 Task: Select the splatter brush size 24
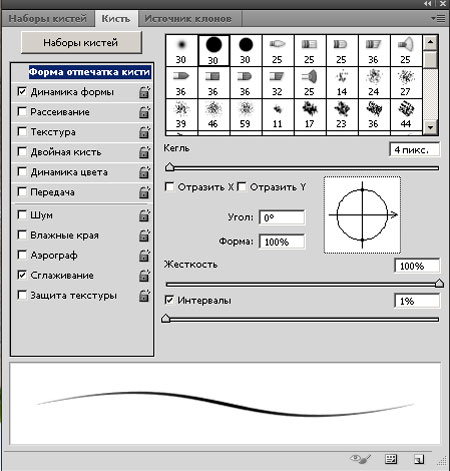point(374,82)
